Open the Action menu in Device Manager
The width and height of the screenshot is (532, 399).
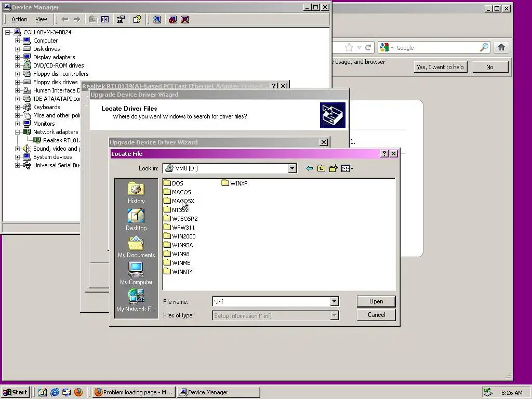point(19,19)
